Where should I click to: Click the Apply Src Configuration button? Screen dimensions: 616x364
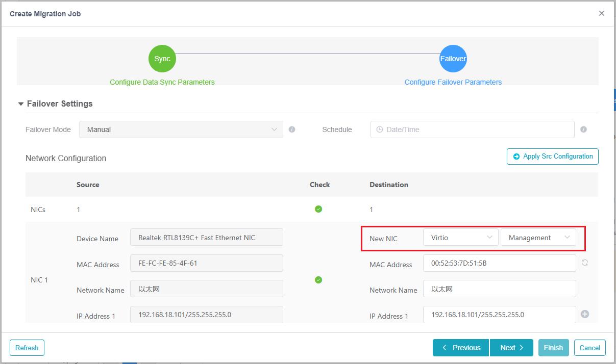coord(553,157)
